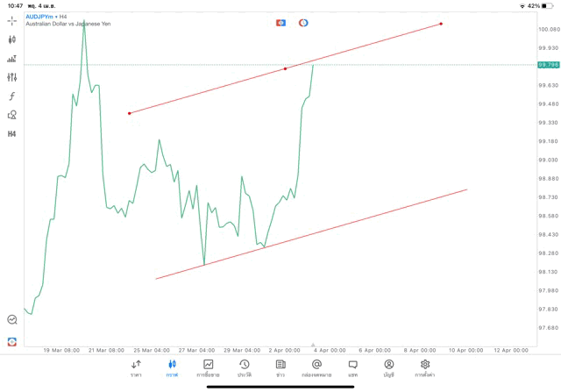Open the Settings (การตั้งค่า) tab
This screenshot has height=392, width=561.
(425, 367)
